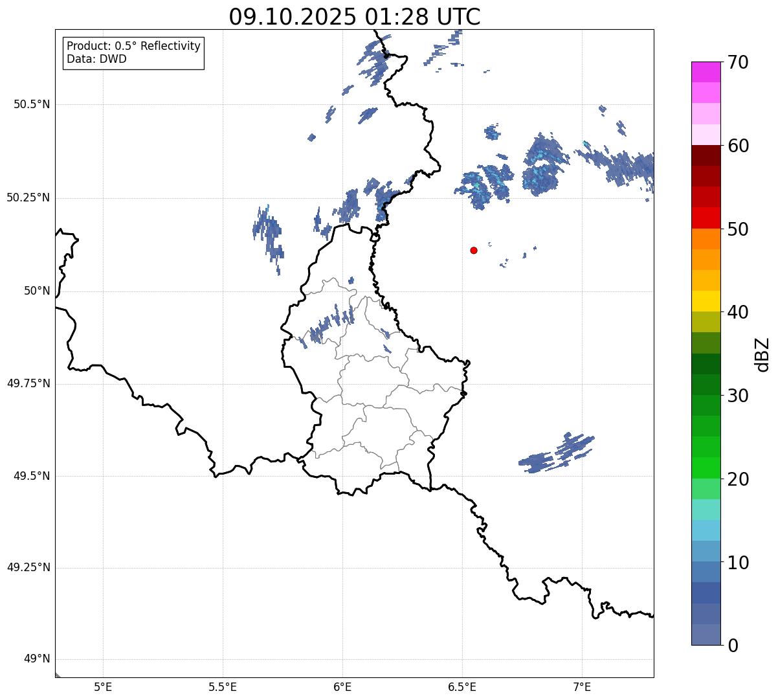Click the title "09.10.2025 01:28 UTC"
Image resolution: width=778 pixels, height=700 pixels.
(355, 17)
